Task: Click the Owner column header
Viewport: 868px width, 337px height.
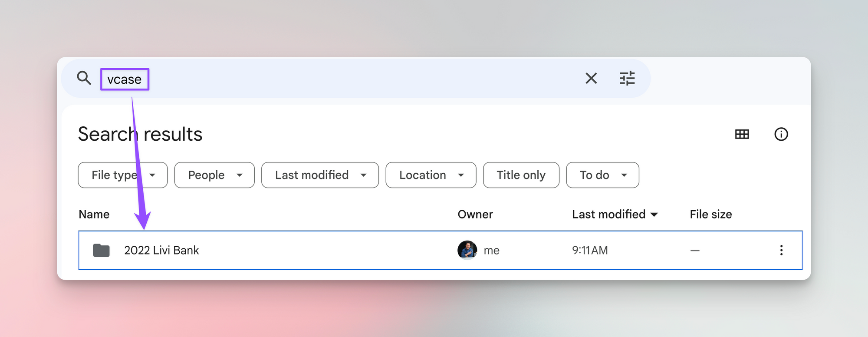Action: click(x=475, y=214)
